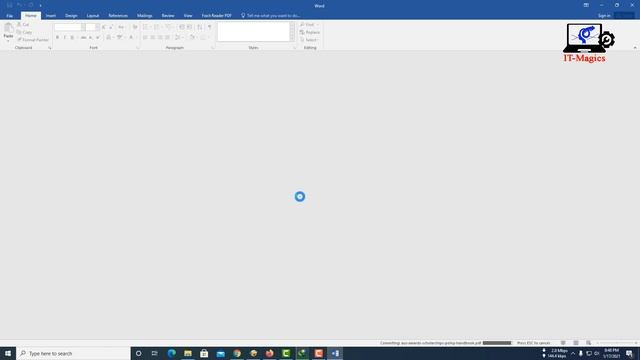Collapse the ribbon with the arrow
This screenshot has width=640, height=360.
coord(635,48)
